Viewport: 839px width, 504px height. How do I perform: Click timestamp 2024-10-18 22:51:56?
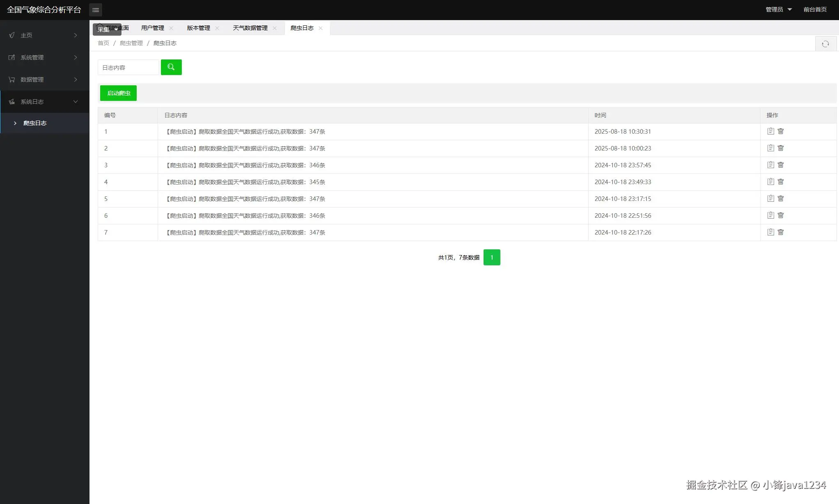[x=623, y=216]
